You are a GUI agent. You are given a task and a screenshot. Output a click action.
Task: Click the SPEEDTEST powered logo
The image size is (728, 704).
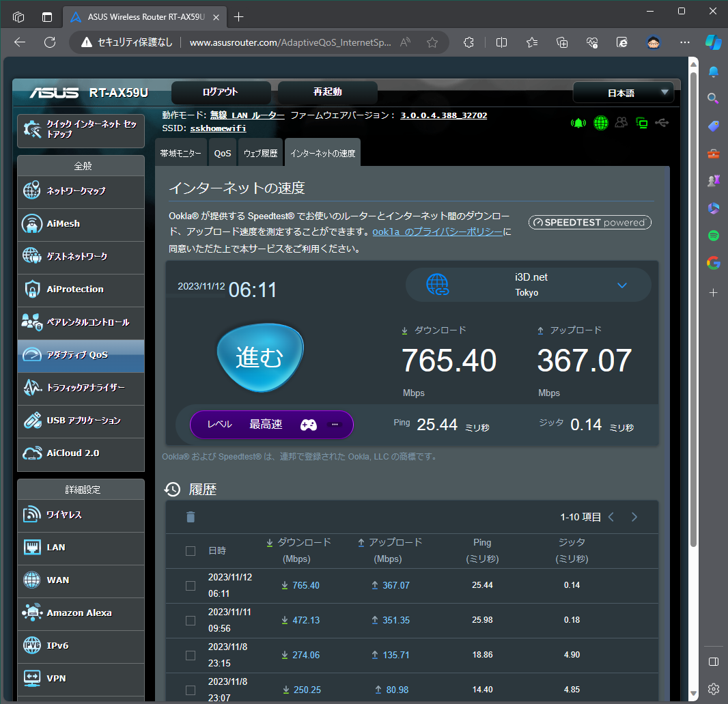(x=589, y=223)
